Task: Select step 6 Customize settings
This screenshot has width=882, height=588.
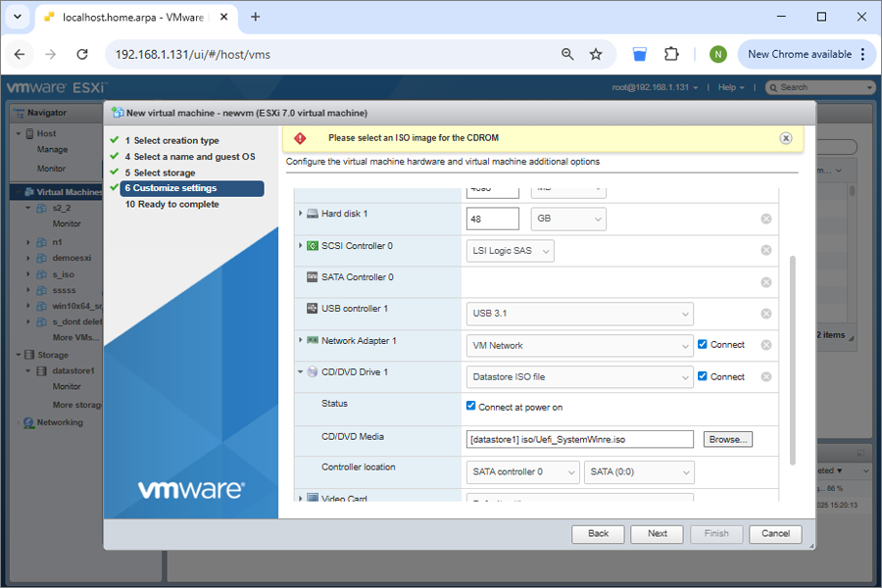Action: click(192, 188)
